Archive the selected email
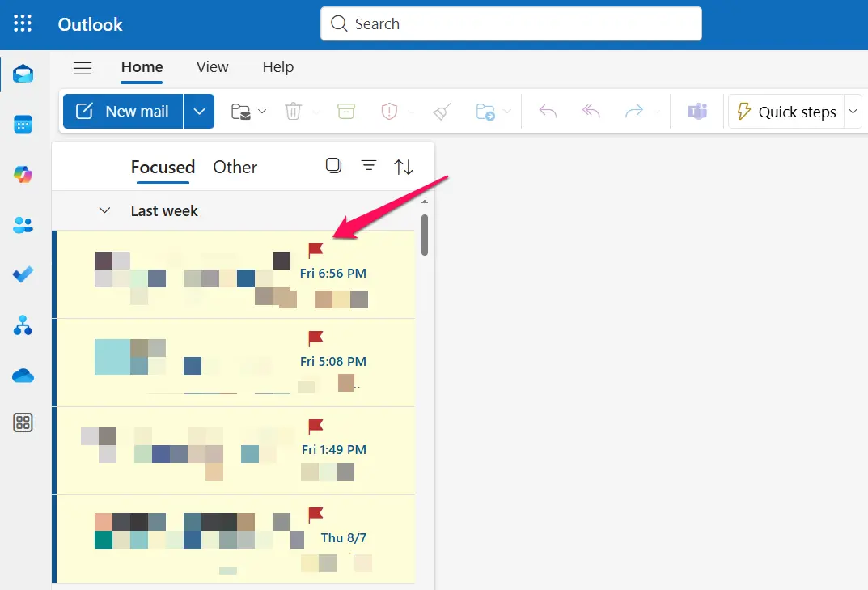Viewport: 868px width, 590px height. [346, 111]
